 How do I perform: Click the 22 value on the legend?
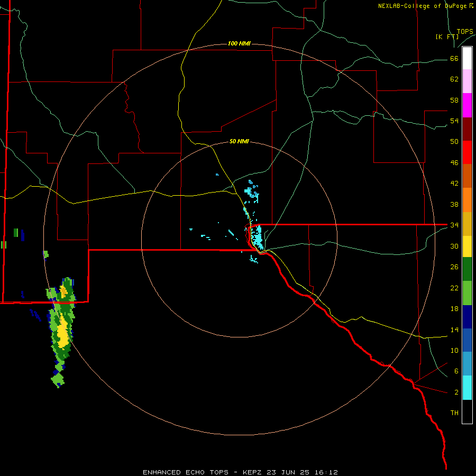454,288
